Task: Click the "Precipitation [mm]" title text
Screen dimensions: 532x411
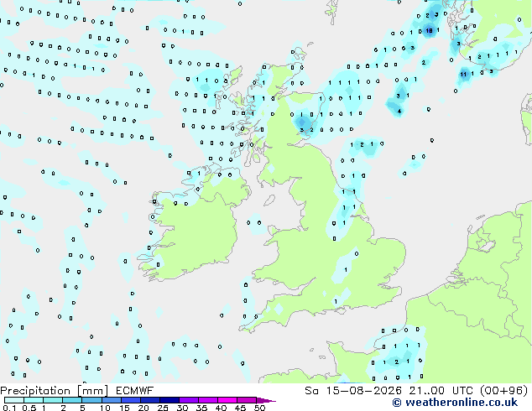Action: [x=54, y=391]
